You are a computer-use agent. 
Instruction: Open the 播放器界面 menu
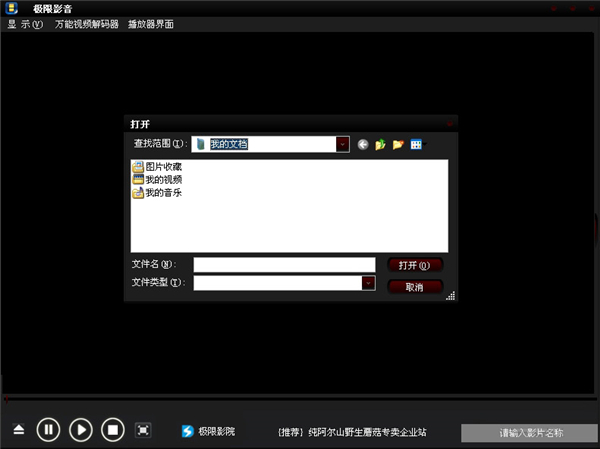[x=151, y=24]
